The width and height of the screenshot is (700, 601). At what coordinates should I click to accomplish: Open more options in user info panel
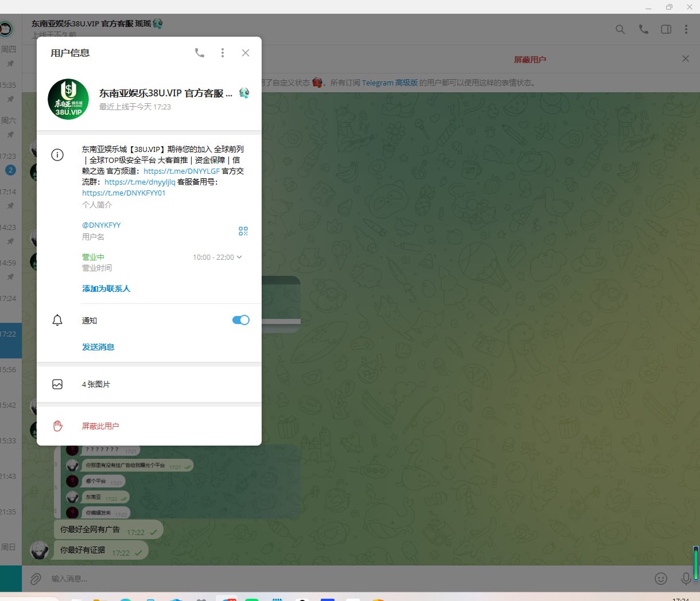coord(223,53)
